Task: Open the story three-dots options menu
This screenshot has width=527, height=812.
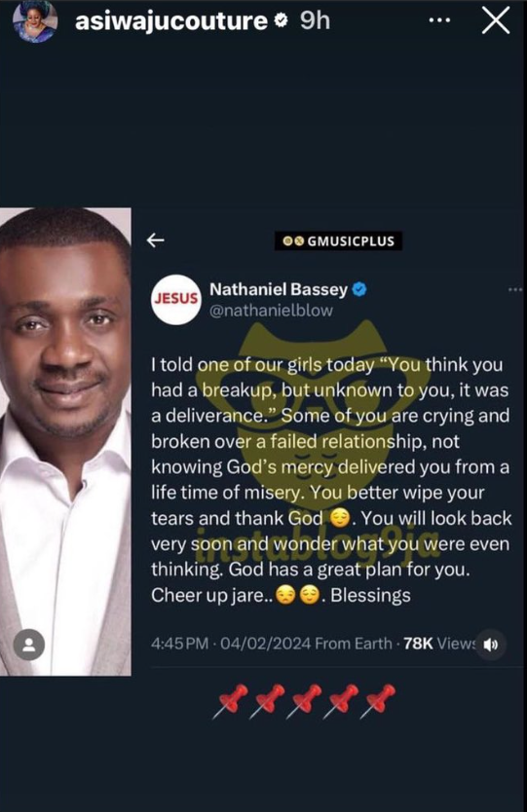Action: point(440,20)
